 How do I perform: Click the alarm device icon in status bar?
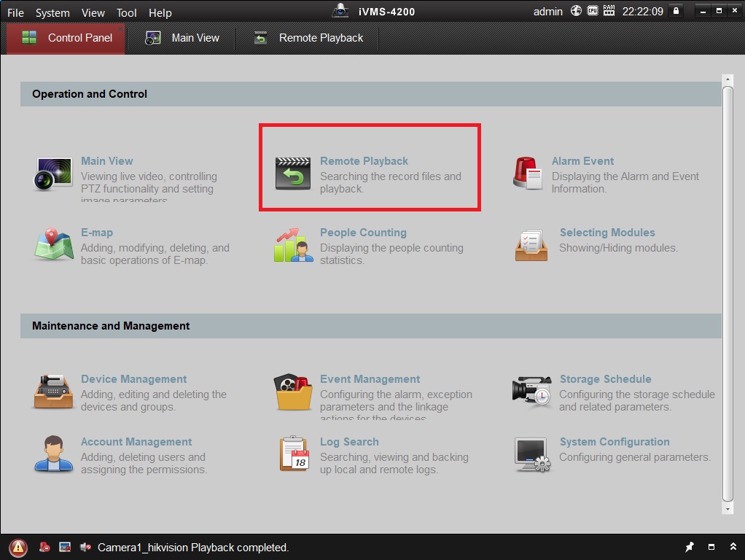44,547
